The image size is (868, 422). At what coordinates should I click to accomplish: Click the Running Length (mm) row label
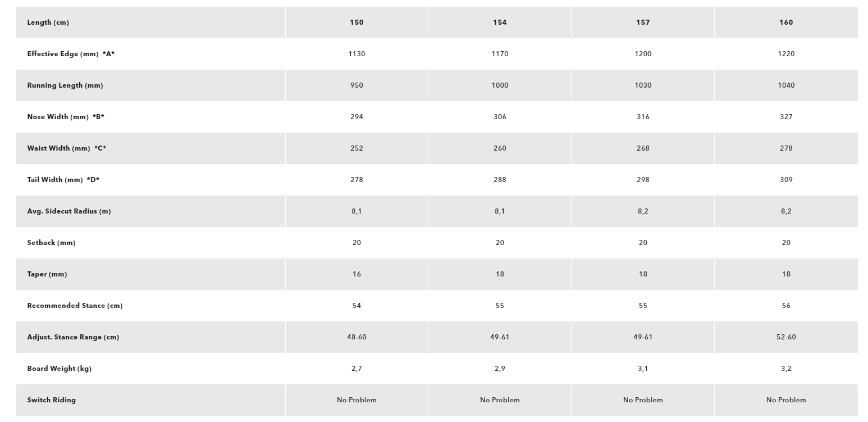pyautogui.click(x=65, y=85)
